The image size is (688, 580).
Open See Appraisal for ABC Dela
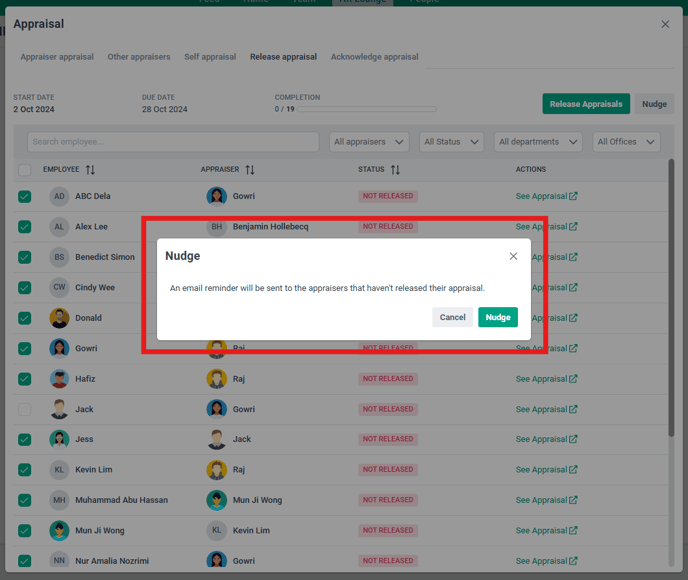pyautogui.click(x=546, y=196)
